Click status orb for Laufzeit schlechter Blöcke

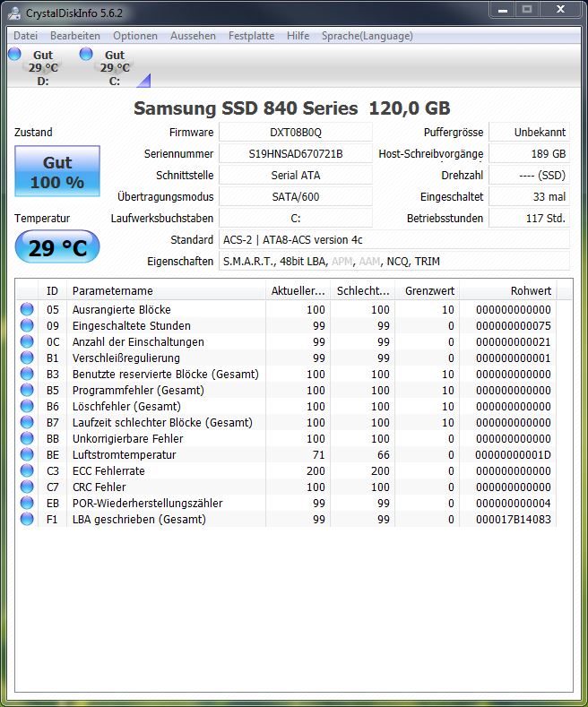click(27, 422)
